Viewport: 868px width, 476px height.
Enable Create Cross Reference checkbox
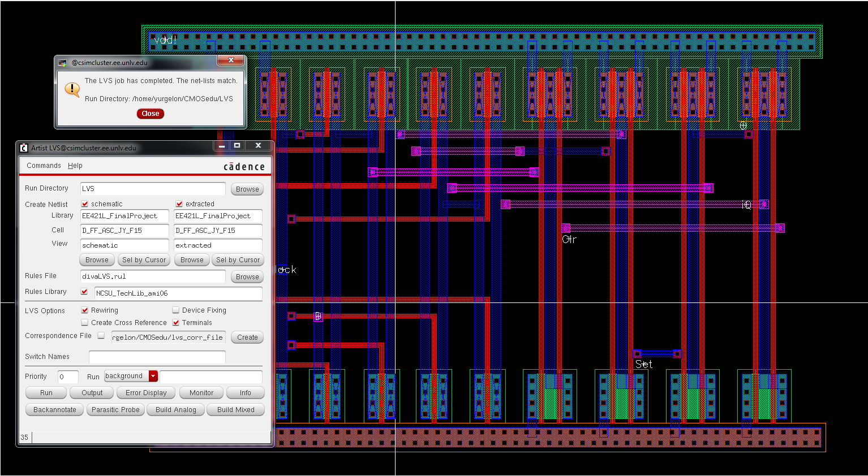coord(85,323)
